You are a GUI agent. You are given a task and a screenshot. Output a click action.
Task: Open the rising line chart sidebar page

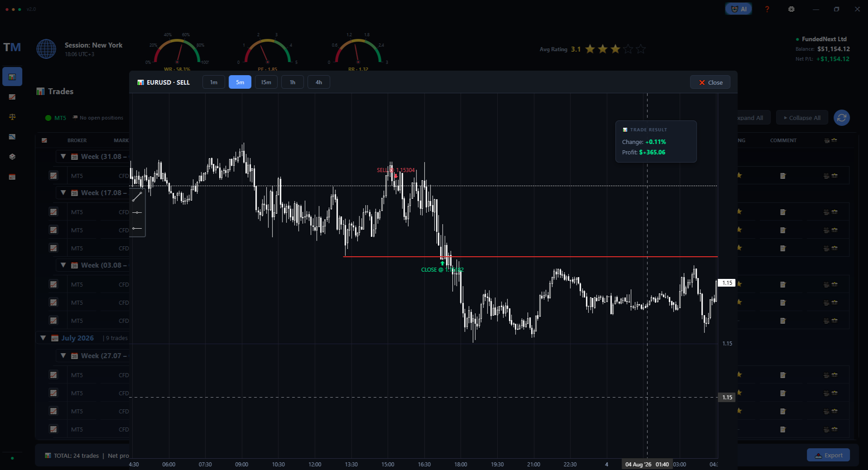12,97
